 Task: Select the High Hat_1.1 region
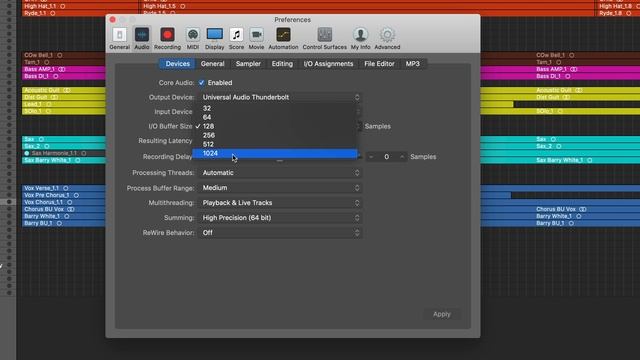[80, 7]
